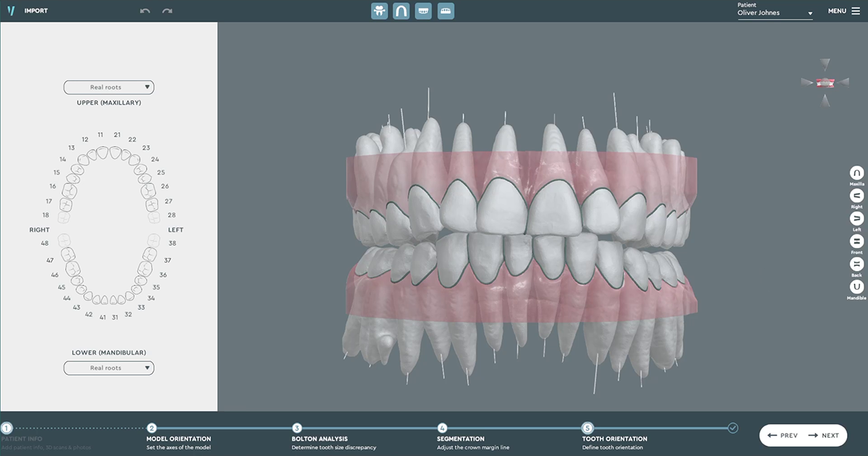Switch to the Right side view
868x456 pixels.
coord(856,196)
